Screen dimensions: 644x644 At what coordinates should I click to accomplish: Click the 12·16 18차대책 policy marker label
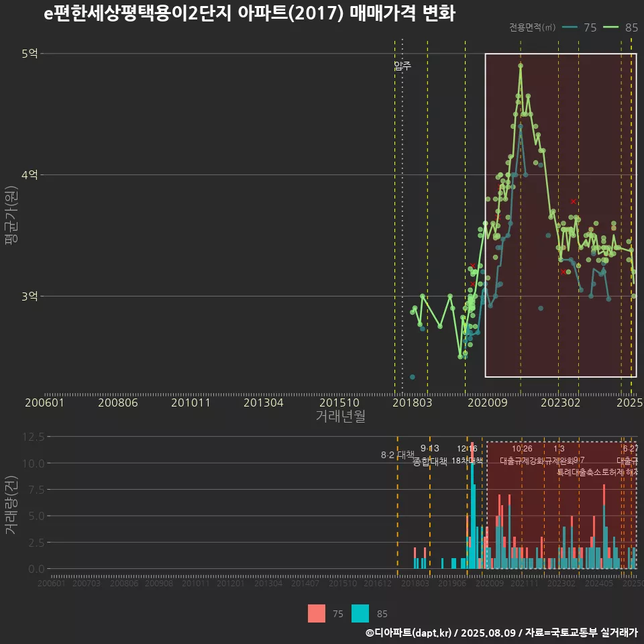[467, 455]
